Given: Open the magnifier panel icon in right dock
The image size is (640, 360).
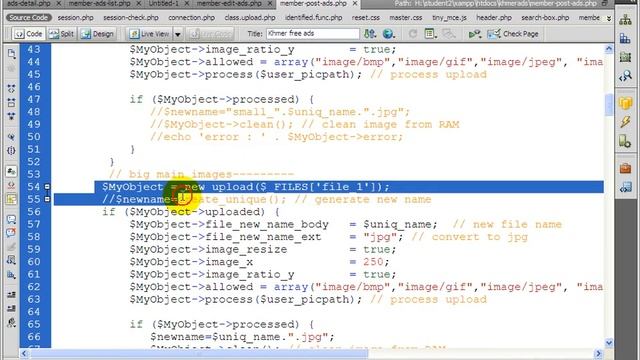Looking at the screenshot, I should [625, 76].
